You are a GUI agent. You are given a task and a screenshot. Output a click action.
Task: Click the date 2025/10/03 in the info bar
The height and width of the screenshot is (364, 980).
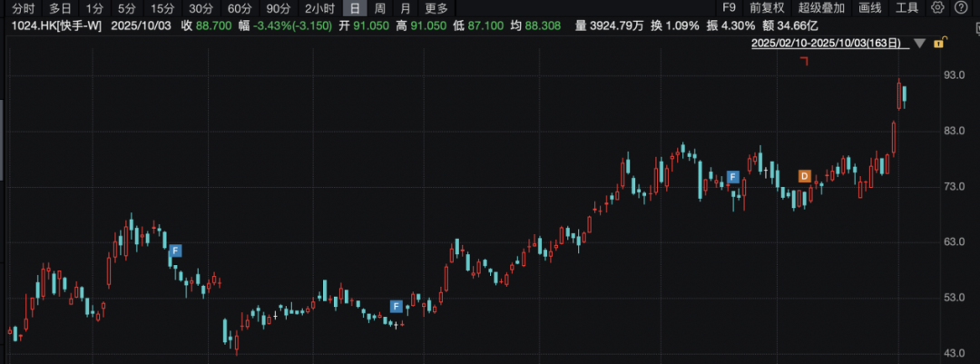[x=141, y=25]
